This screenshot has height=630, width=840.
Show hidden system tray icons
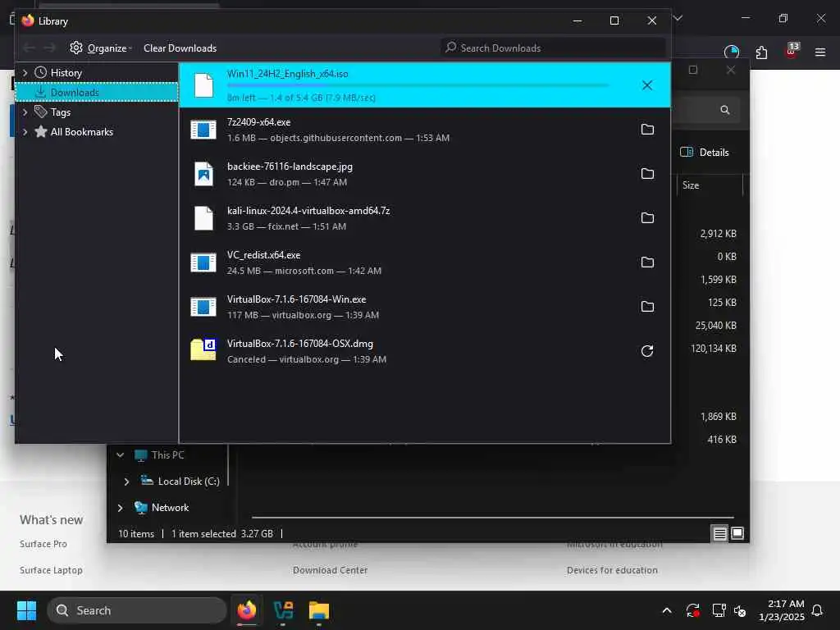click(667, 610)
